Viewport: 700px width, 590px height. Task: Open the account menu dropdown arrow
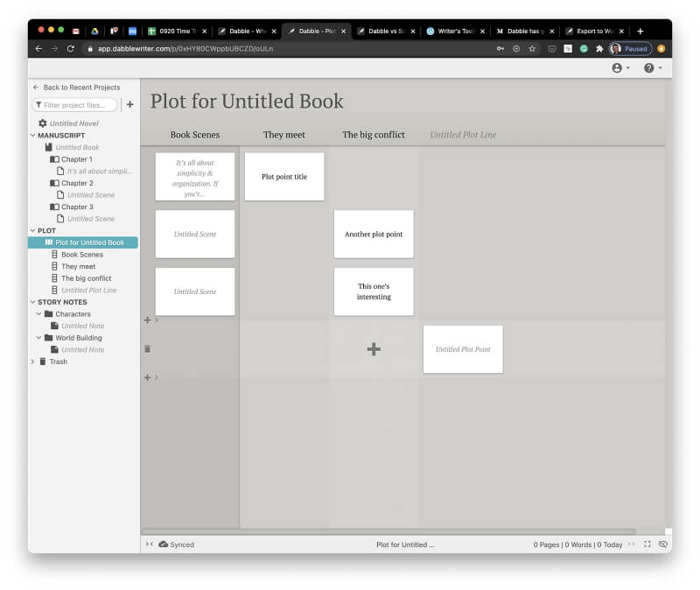pos(628,68)
